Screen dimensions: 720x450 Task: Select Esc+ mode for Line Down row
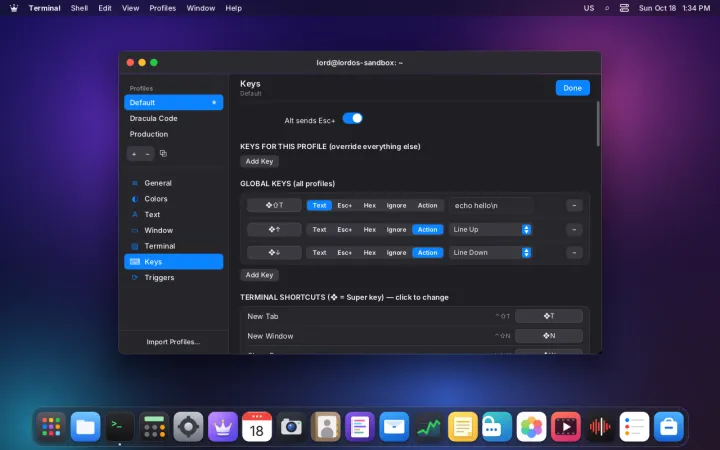344,253
